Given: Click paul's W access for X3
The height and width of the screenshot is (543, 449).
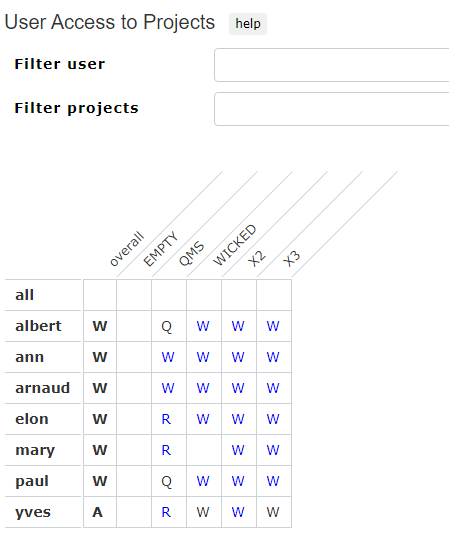Looking at the screenshot, I should (273, 481).
